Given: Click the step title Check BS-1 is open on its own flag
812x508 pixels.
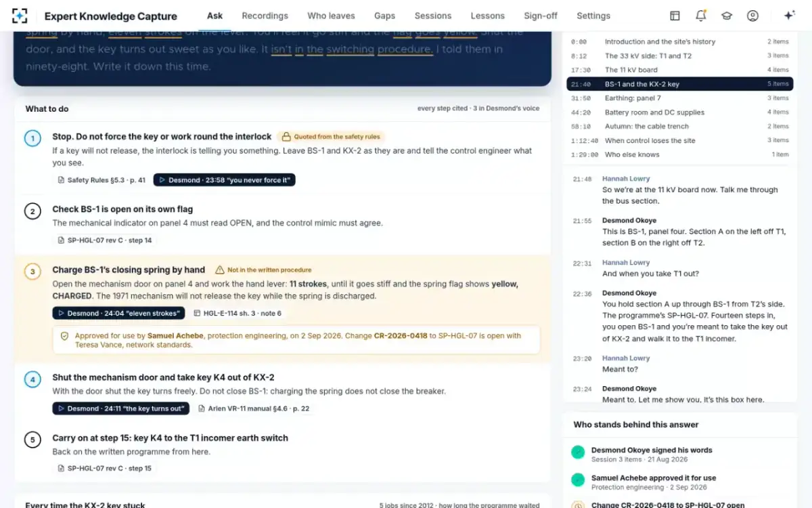Looking at the screenshot, I should pos(122,209).
